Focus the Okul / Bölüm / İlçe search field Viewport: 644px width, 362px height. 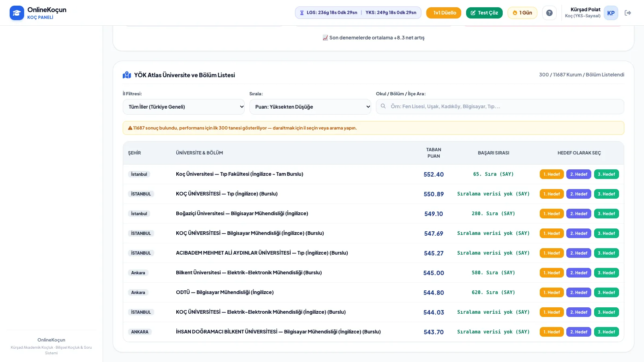[500, 107]
